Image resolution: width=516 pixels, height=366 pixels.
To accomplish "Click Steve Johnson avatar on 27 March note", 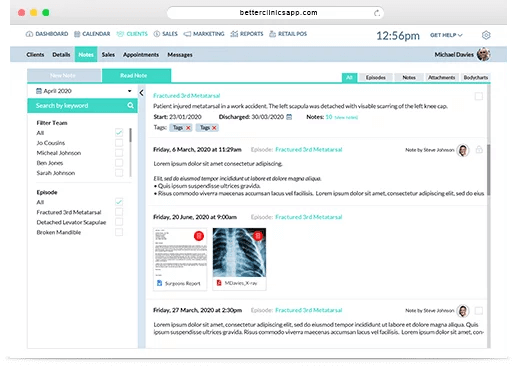I will 463,311.
